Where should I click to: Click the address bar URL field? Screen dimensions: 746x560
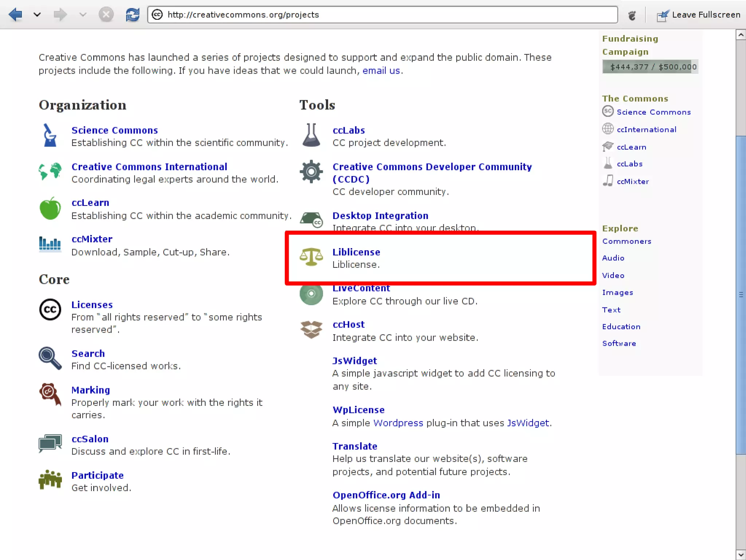pyautogui.click(x=382, y=15)
